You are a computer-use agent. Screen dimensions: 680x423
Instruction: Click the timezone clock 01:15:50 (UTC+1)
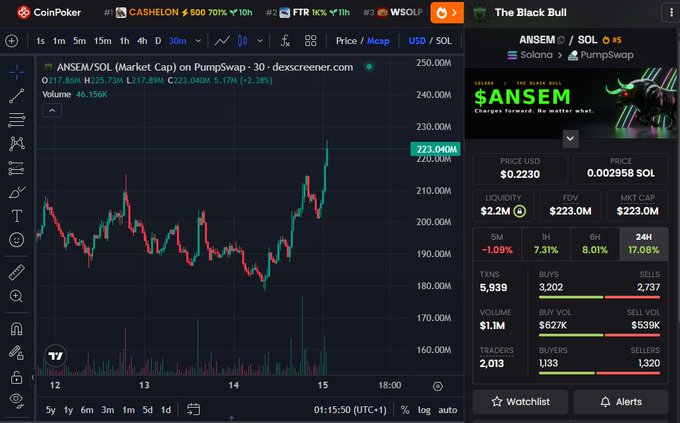(x=350, y=410)
